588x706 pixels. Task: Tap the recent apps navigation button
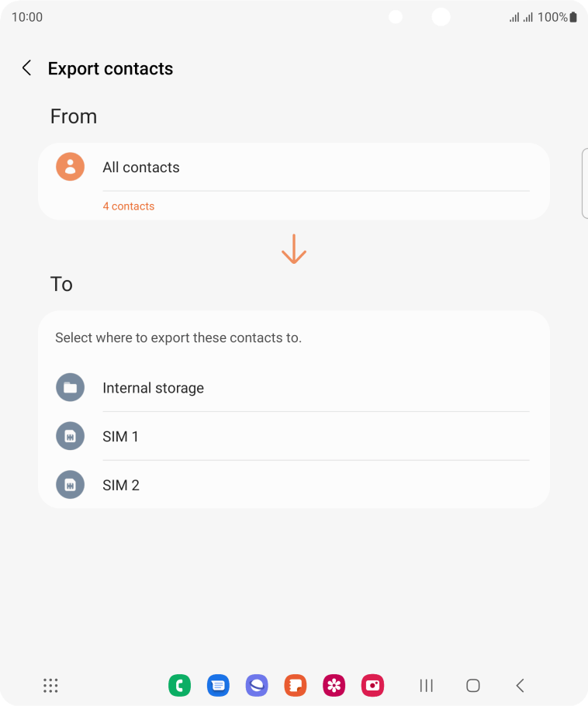point(426,685)
